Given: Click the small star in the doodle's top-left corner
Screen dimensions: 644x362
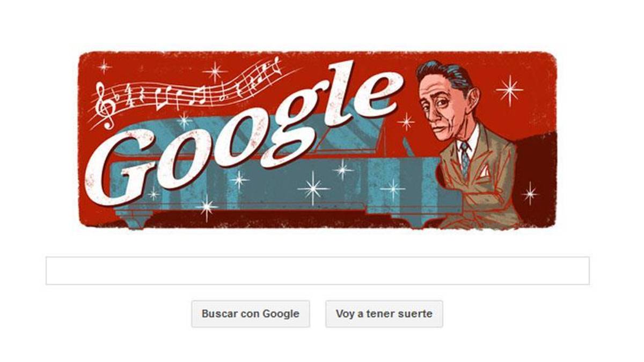Looking at the screenshot, I should tap(104, 67).
